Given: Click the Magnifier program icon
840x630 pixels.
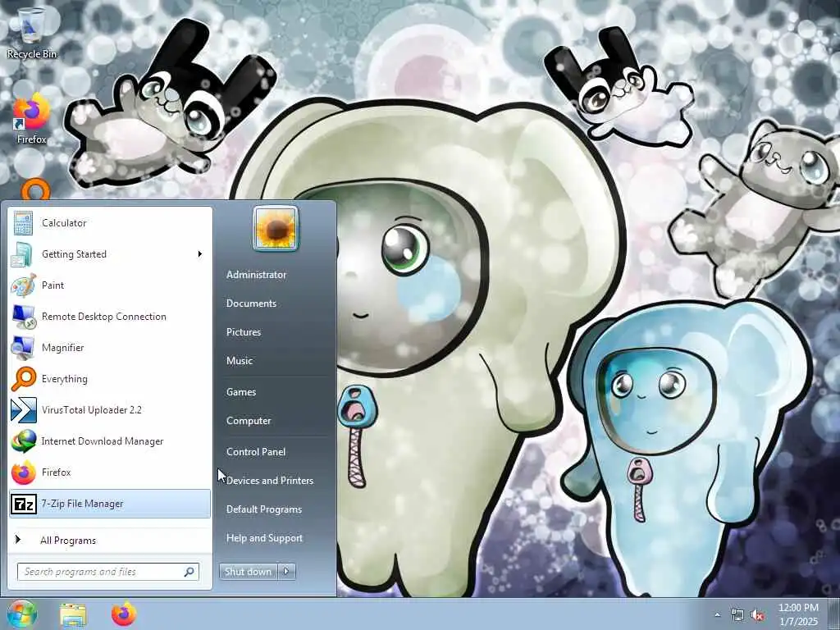Looking at the screenshot, I should click(x=23, y=347).
